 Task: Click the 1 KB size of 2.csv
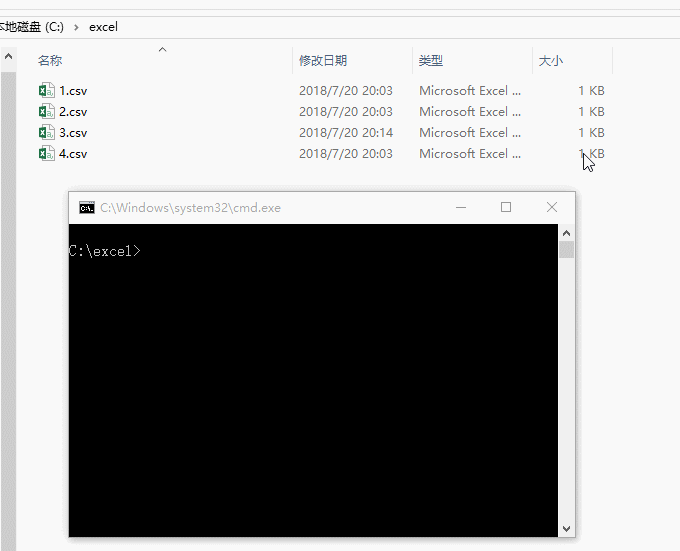click(591, 111)
